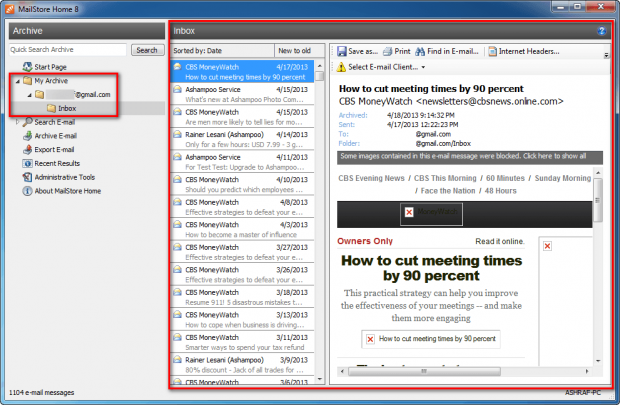Open the 48 Hours link
Image resolution: width=620 pixels, height=405 pixels.
click(x=501, y=191)
